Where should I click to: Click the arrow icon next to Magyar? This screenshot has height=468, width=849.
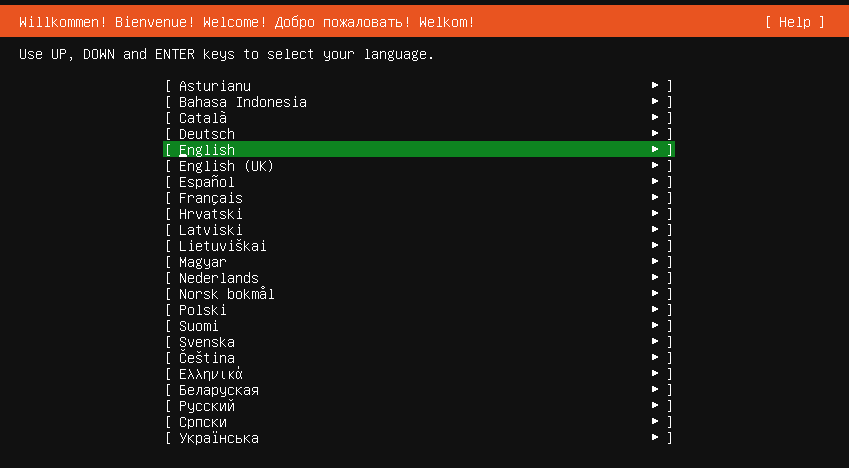pos(655,261)
